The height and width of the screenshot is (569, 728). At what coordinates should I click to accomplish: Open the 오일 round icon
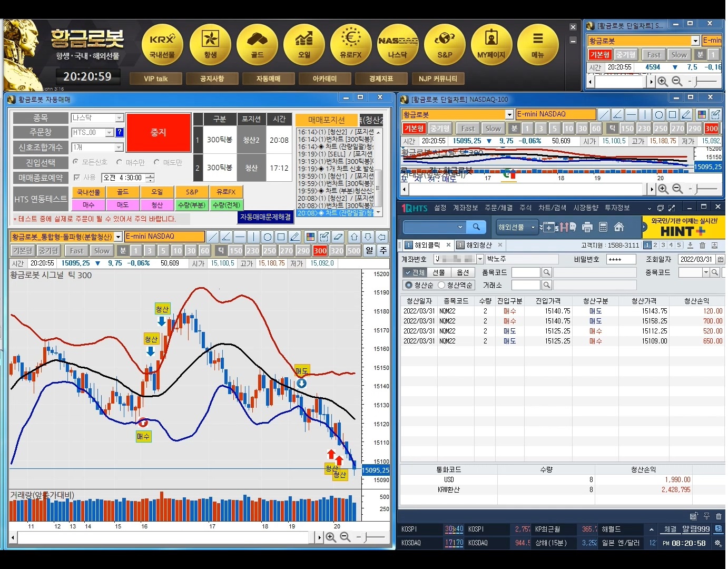[x=304, y=44]
